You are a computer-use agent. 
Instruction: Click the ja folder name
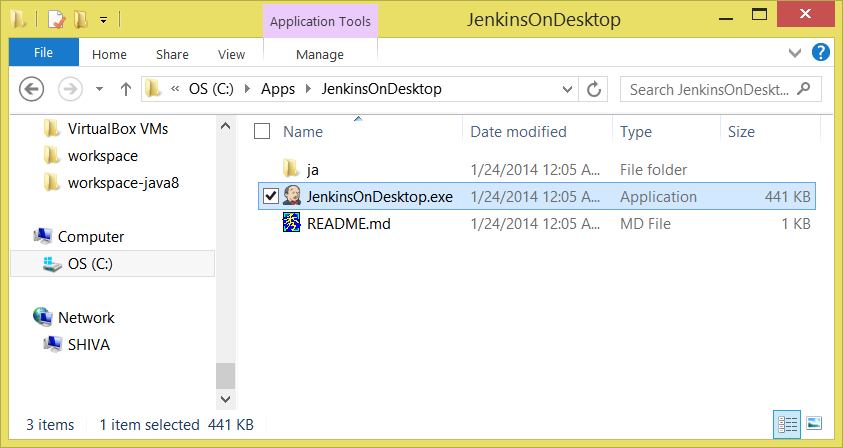coord(312,170)
